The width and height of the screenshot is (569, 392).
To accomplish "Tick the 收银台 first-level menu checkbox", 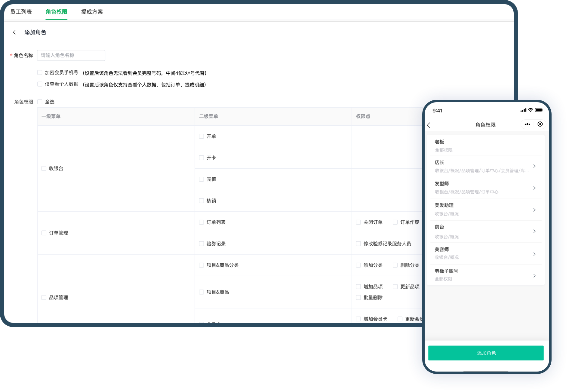I will click(44, 169).
